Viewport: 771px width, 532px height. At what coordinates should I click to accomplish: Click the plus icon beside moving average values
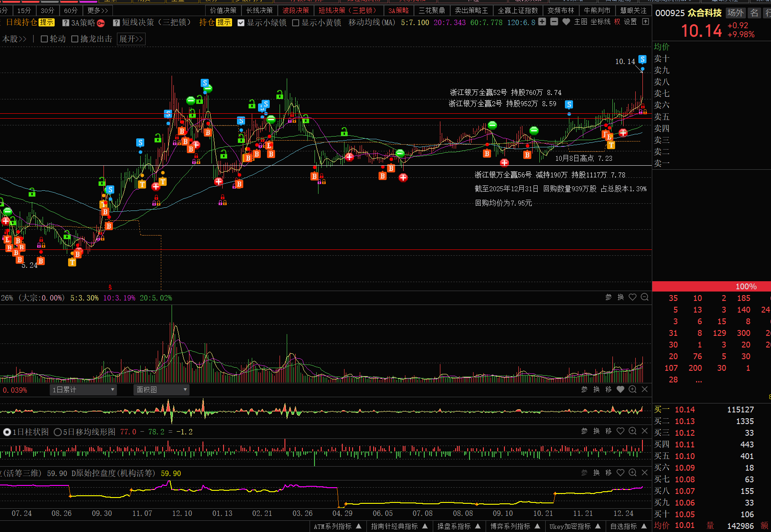coord(542,21)
